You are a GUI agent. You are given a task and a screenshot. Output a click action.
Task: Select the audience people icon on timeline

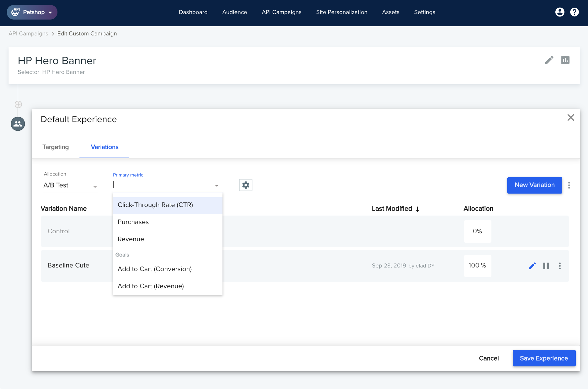18,124
